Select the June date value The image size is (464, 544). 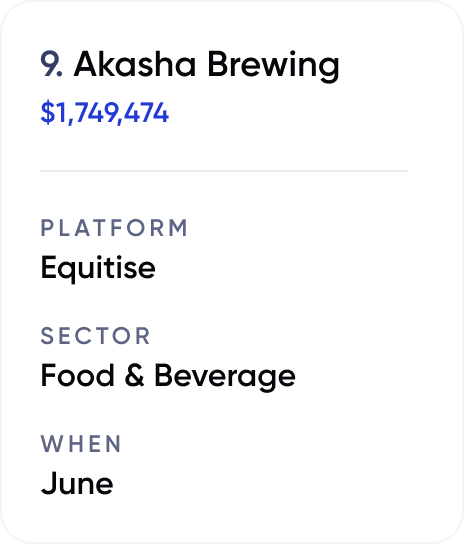point(77,483)
